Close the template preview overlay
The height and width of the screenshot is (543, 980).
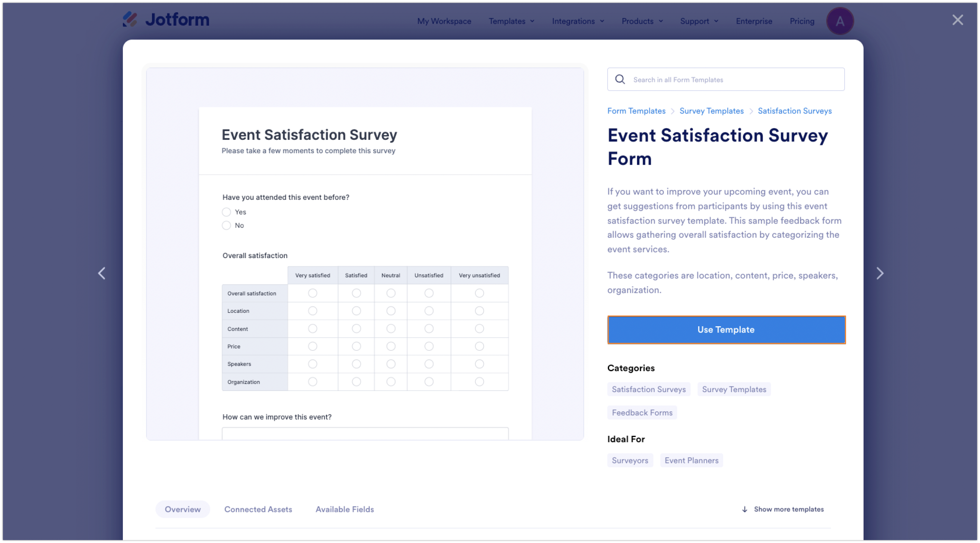coord(957,20)
